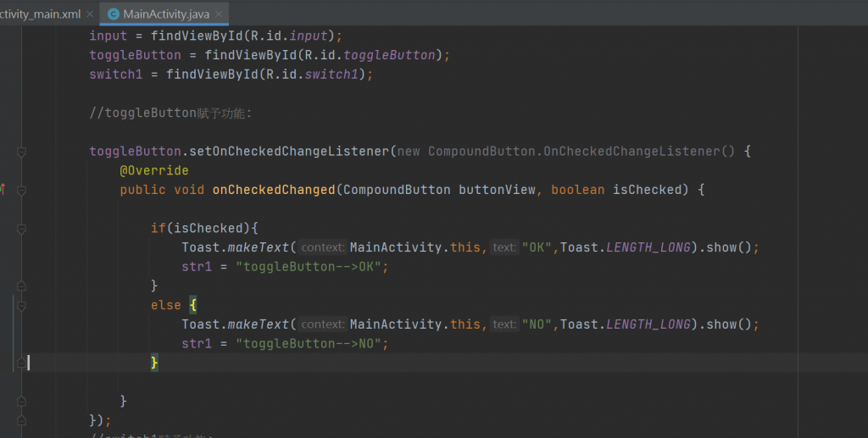Click the "OK" toast string literal

click(x=537, y=247)
